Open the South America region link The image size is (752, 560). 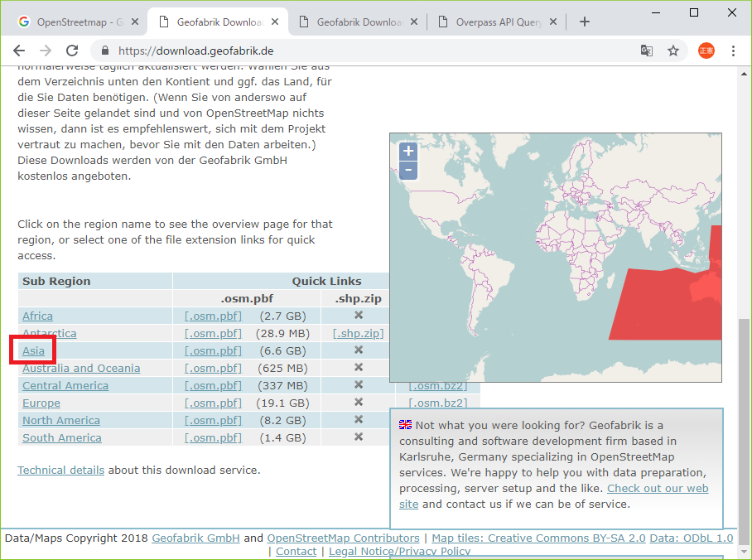(x=62, y=437)
